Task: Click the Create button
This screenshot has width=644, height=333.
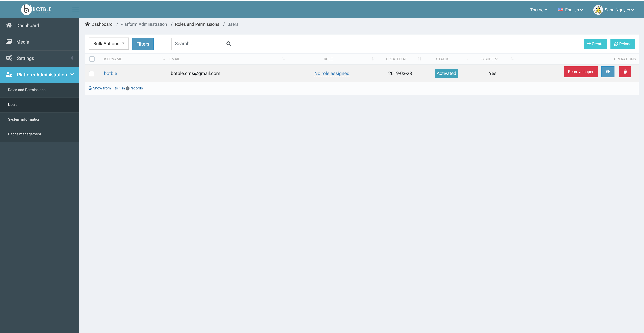Action: pos(595,44)
